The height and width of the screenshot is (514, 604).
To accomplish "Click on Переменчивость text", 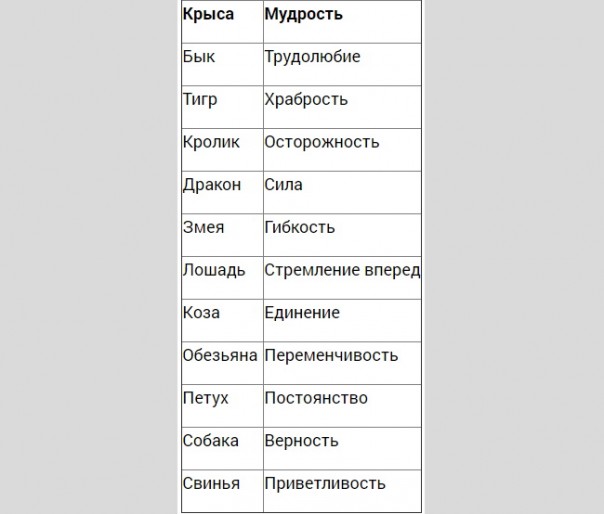I will pyautogui.click(x=331, y=356).
